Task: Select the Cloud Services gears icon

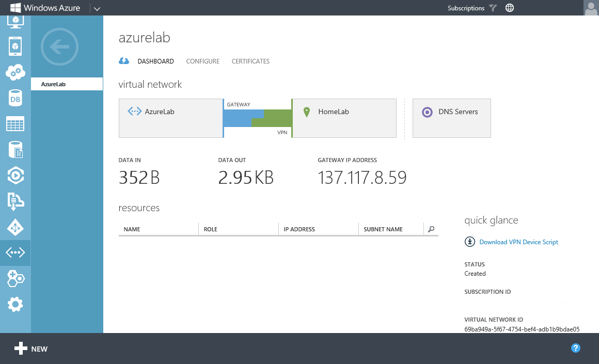Action: [15, 72]
